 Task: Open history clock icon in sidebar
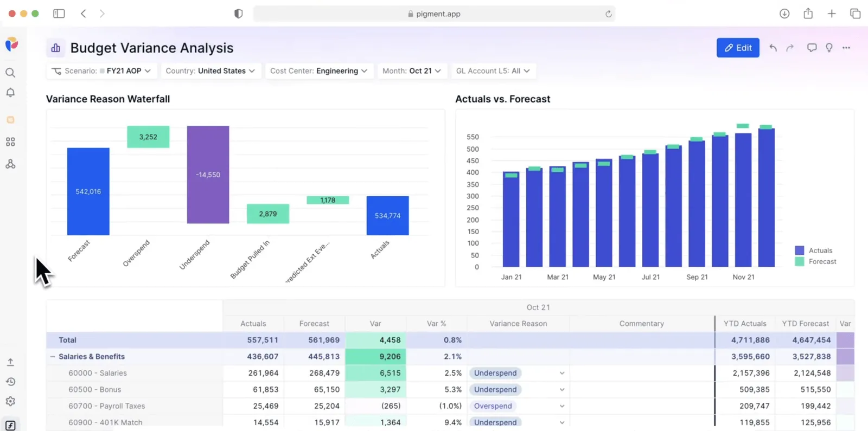[10, 382]
